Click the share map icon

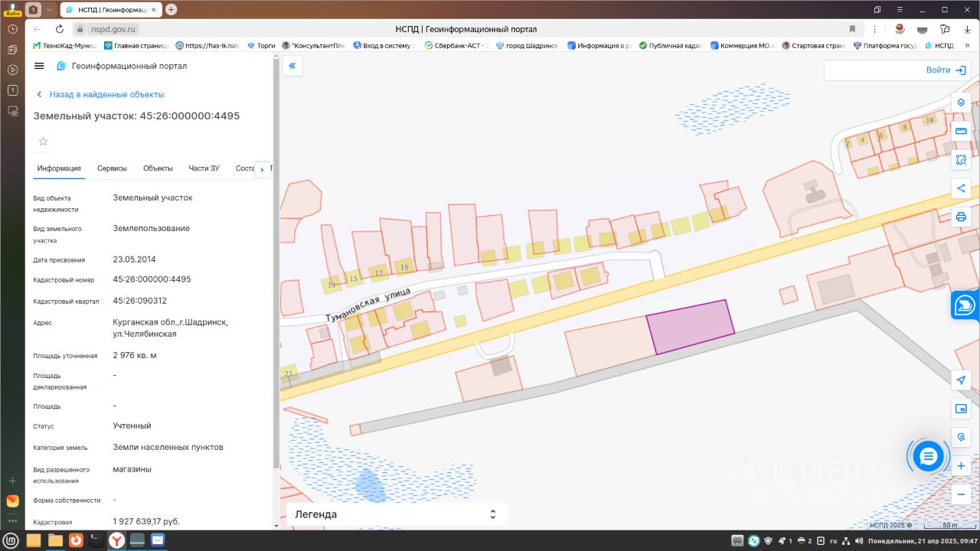pyautogui.click(x=961, y=188)
